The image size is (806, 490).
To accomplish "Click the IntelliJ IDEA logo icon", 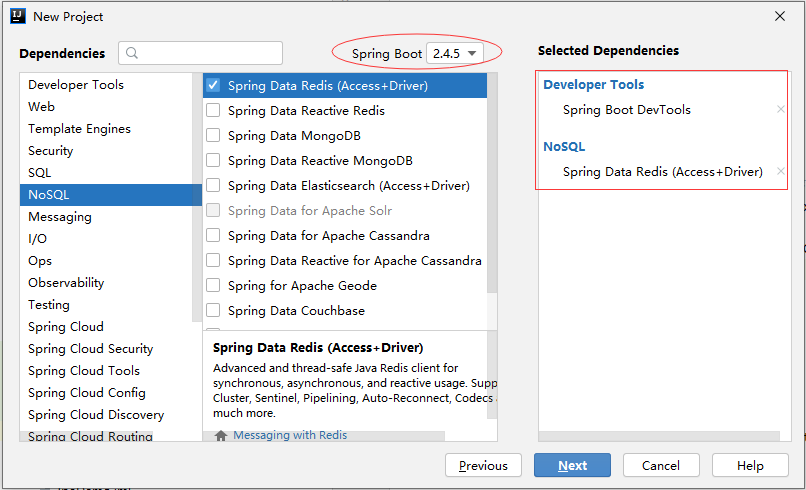I will [x=17, y=16].
